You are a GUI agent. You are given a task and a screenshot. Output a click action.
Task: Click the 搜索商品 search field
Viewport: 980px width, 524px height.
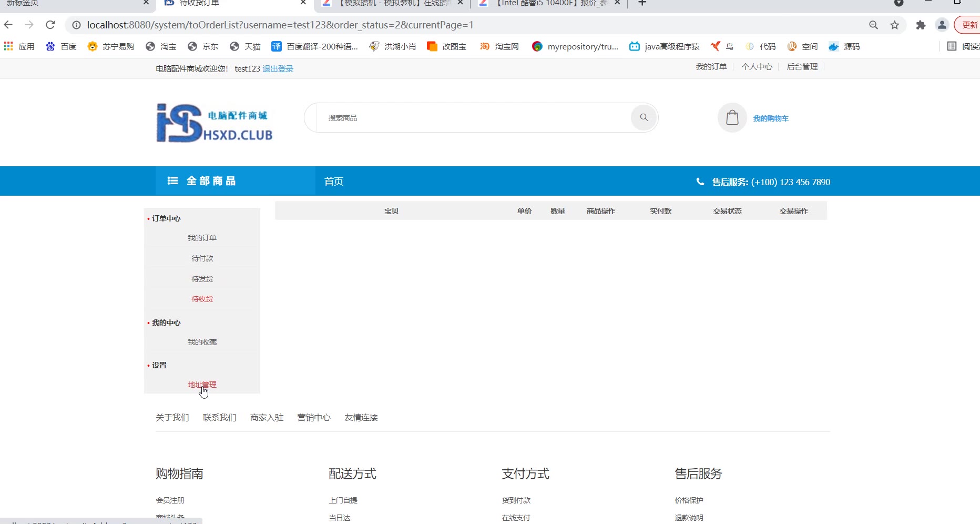tap(473, 118)
